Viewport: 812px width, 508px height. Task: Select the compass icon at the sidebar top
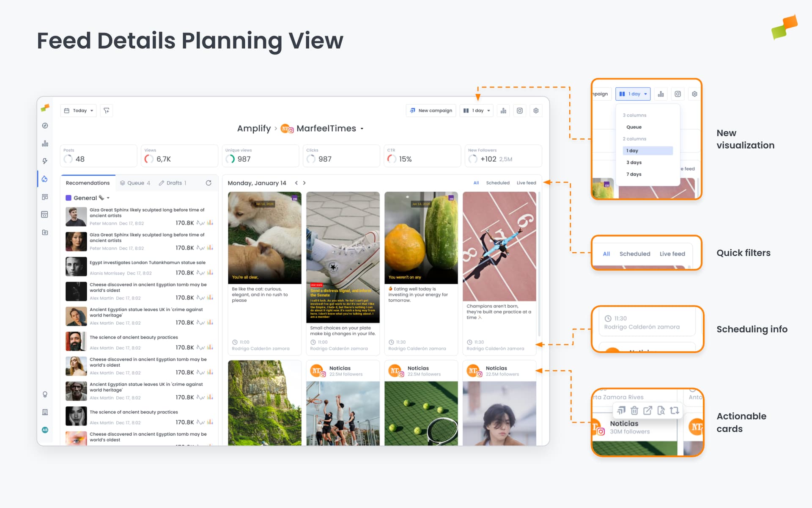pyautogui.click(x=44, y=125)
